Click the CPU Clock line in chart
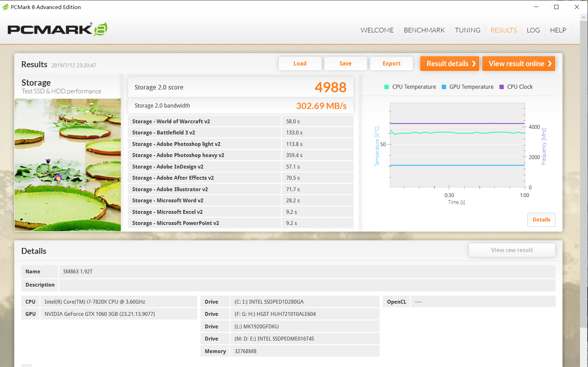Screen dimensions: 588x367 coord(457,123)
